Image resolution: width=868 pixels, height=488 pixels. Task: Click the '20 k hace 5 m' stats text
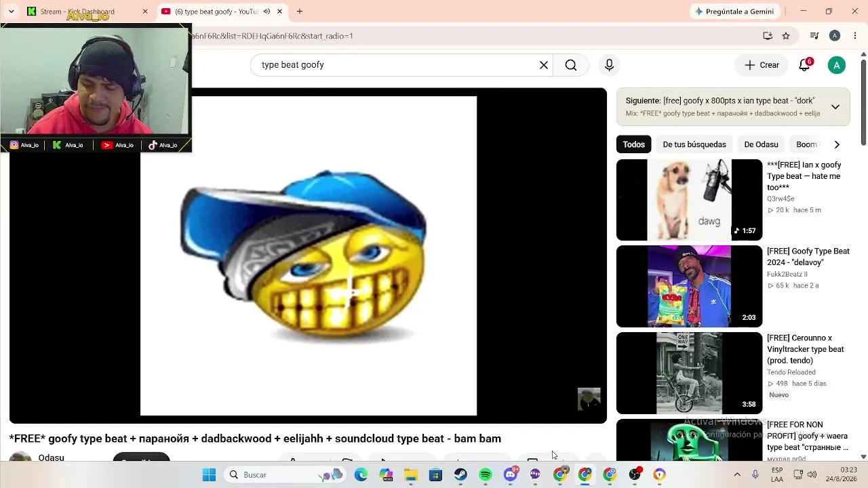tap(794, 210)
